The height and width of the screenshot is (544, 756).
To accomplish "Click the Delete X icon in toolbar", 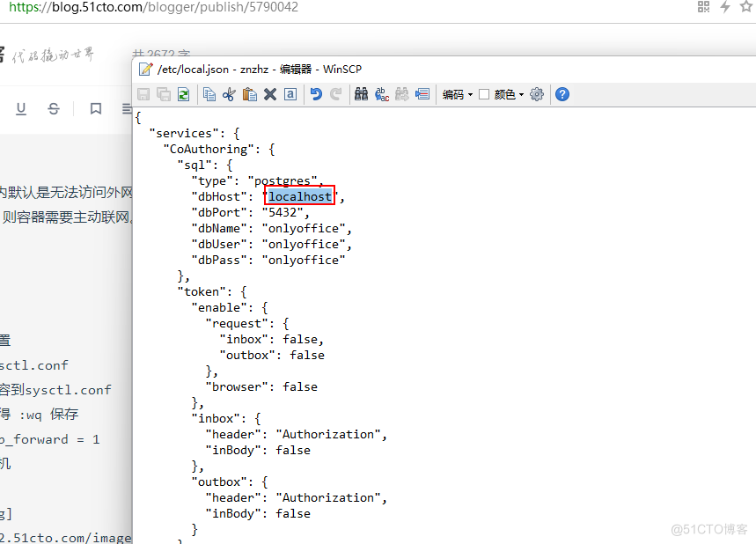I will point(270,94).
